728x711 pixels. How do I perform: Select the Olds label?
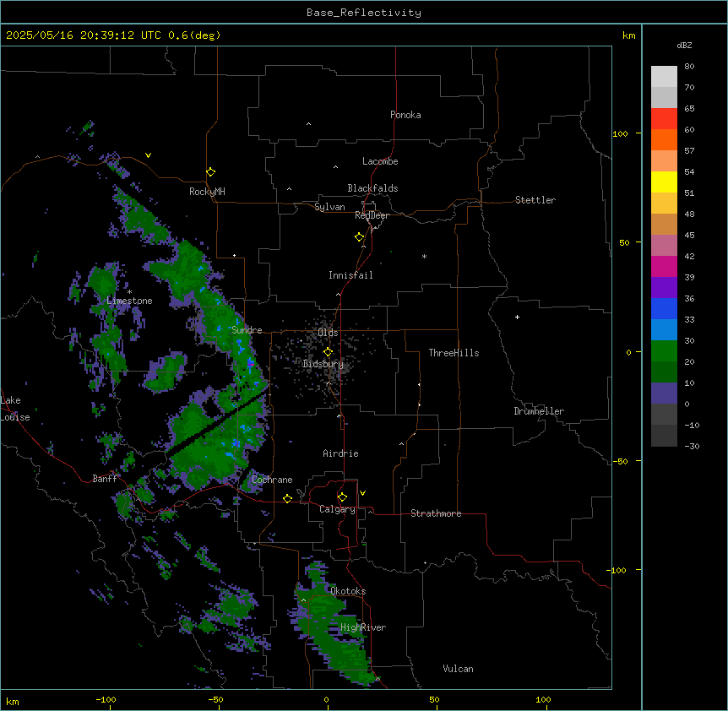(328, 333)
